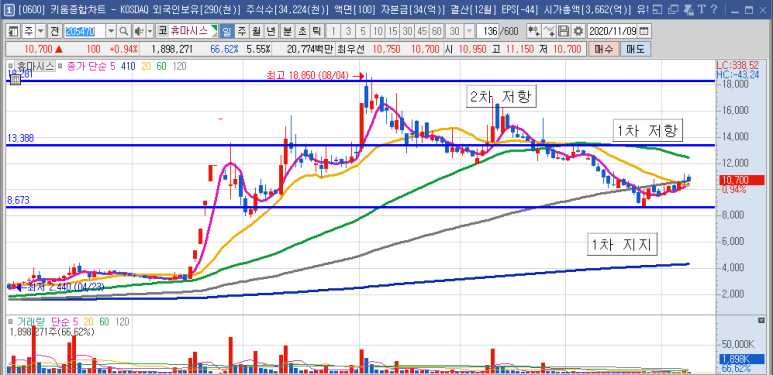Image resolution: width=773 pixels, height=375 pixels.
Task: Open the chart menu icon at toolbar start
Action: pos(14,32)
